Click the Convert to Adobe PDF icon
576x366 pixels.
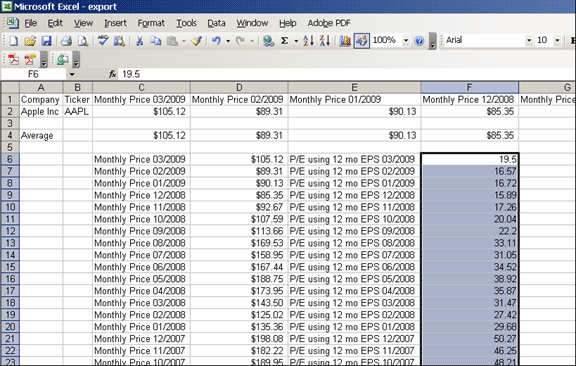click(14, 59)
